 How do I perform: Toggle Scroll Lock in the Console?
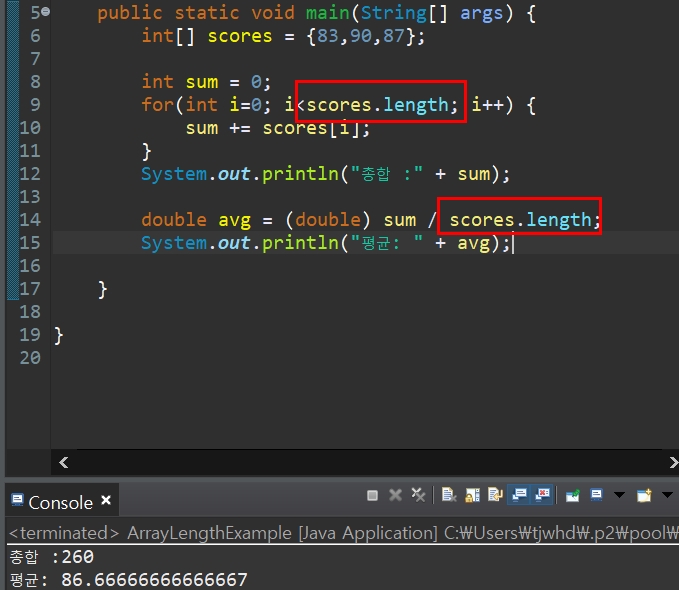tap(472, 495)
